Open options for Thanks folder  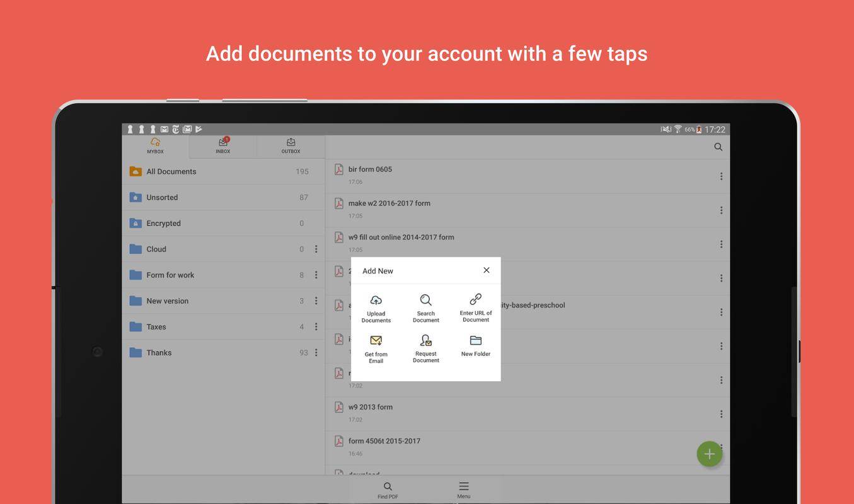(316, 352)
